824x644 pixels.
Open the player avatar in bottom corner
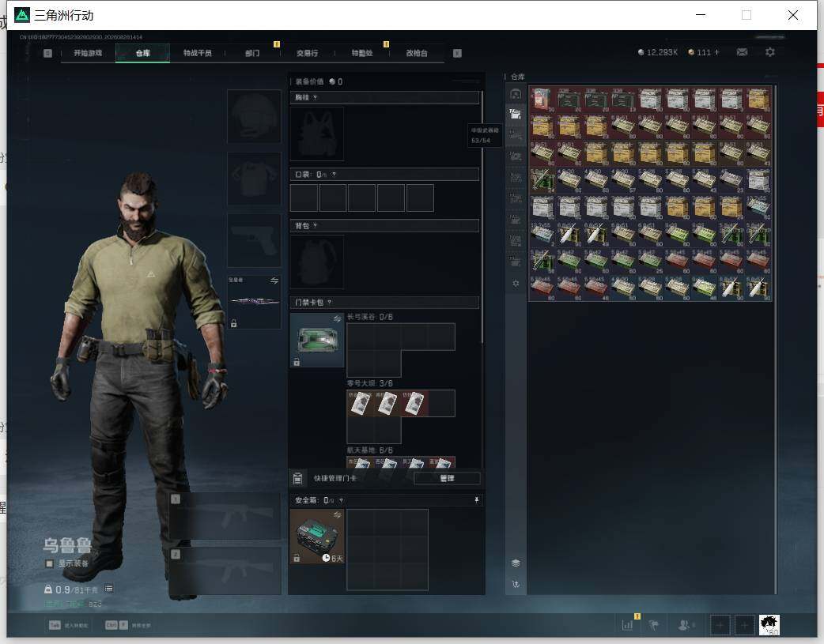pos(769,625)
